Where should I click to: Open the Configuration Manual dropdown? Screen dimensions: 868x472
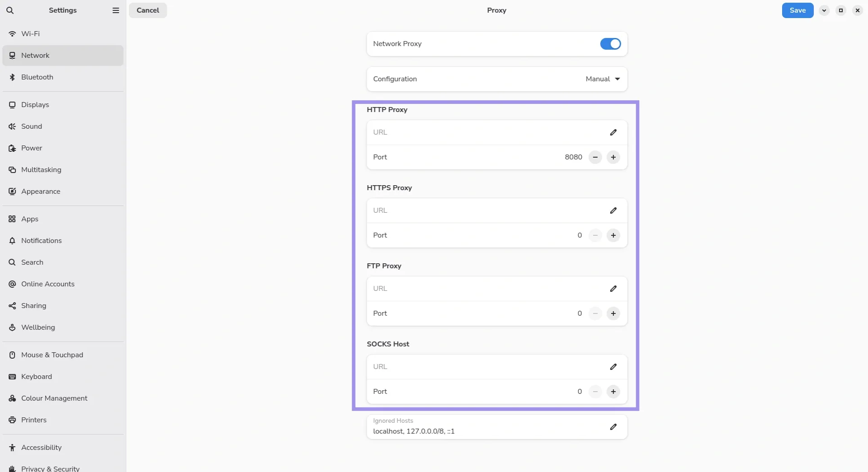pyautogui.click(x=603, y=79)
